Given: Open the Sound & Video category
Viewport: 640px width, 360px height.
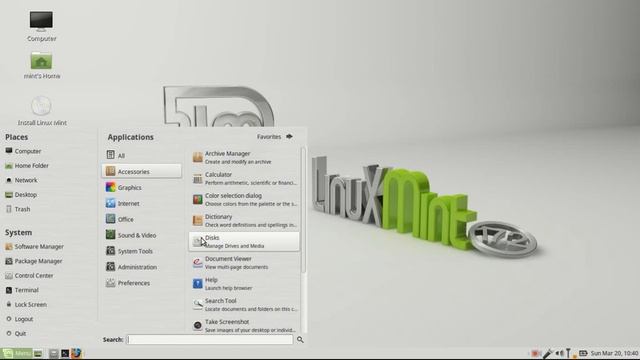Looking at the screenshot, I should click(x=142, y=235).
